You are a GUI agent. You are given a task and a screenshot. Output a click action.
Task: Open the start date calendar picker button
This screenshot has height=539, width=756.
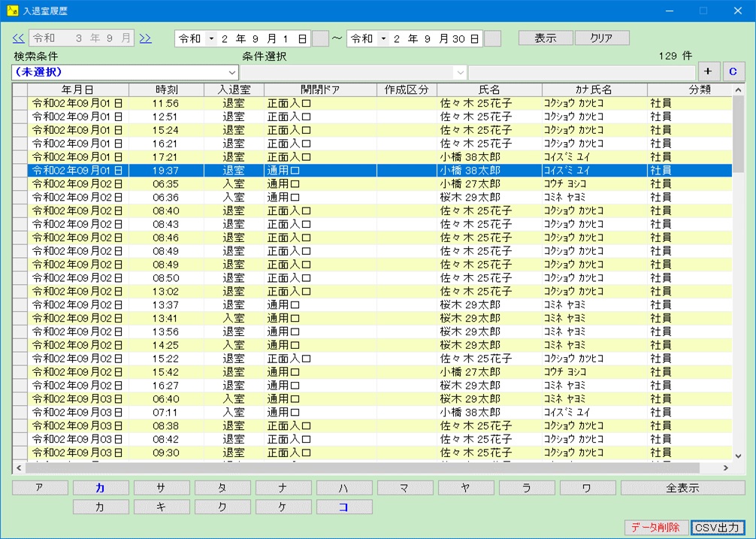tap(320, 39)
